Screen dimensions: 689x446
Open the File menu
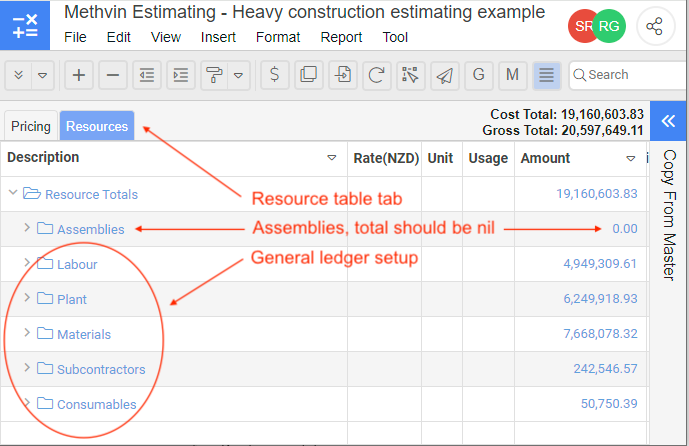pyautogui.click(x=75, y=37)
